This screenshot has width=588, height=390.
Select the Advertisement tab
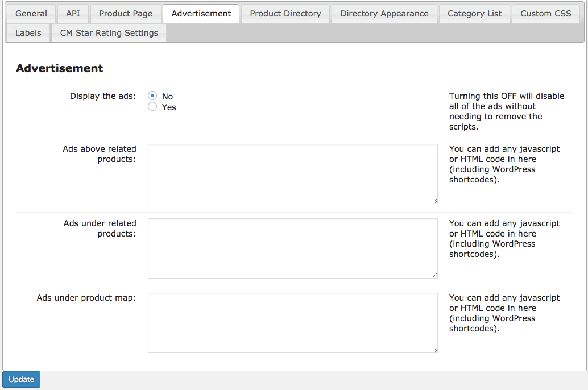coord(201,14)
